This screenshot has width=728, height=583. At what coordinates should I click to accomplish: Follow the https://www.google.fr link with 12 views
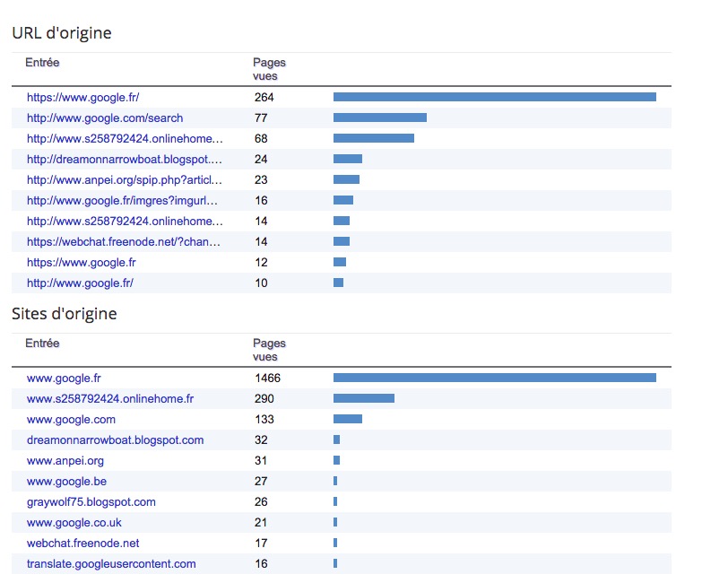pos(82,263)
